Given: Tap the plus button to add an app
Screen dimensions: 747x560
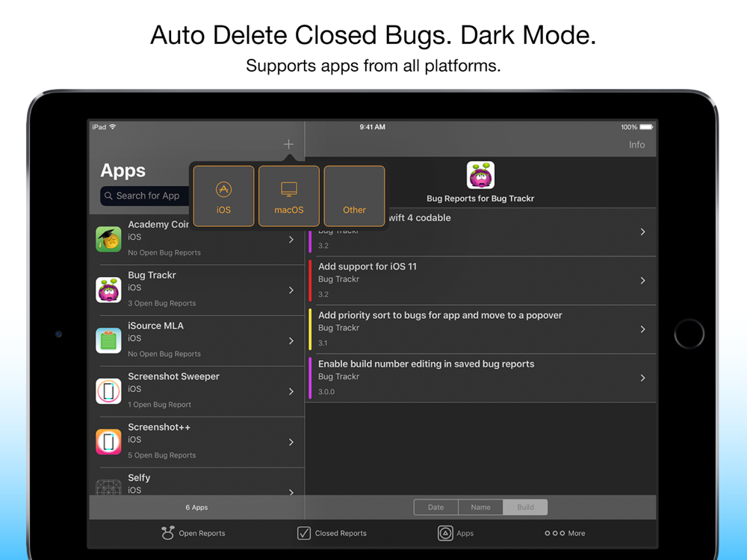Looking at the screenshot, I should tap(288, 144).
